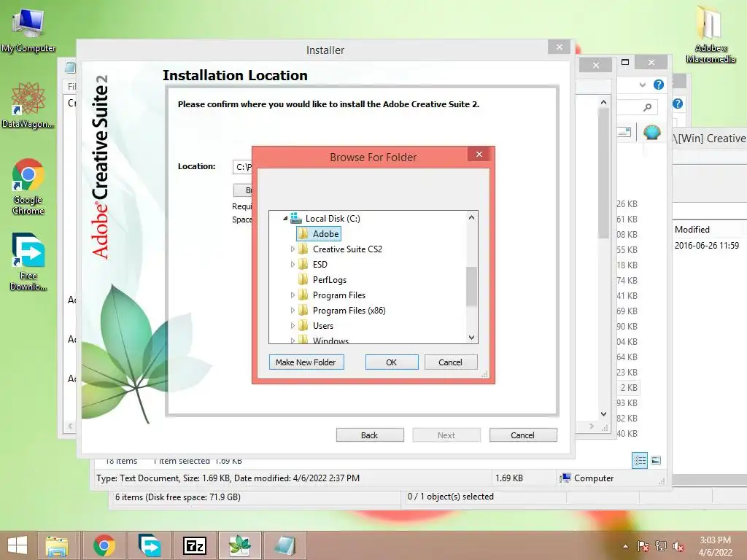Screen dimensions: 747x560
Task: Confirm with OK in Browse For Folder
Action: tap(392, 362)
